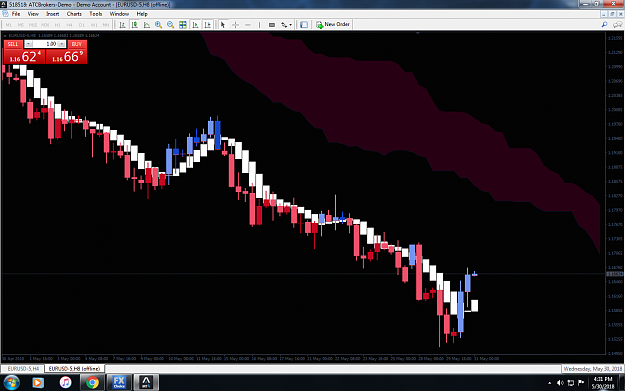The height and width of the screenshot is (391, 625).
Task: Open the chat bubbles icon
Action: (617, 25)
